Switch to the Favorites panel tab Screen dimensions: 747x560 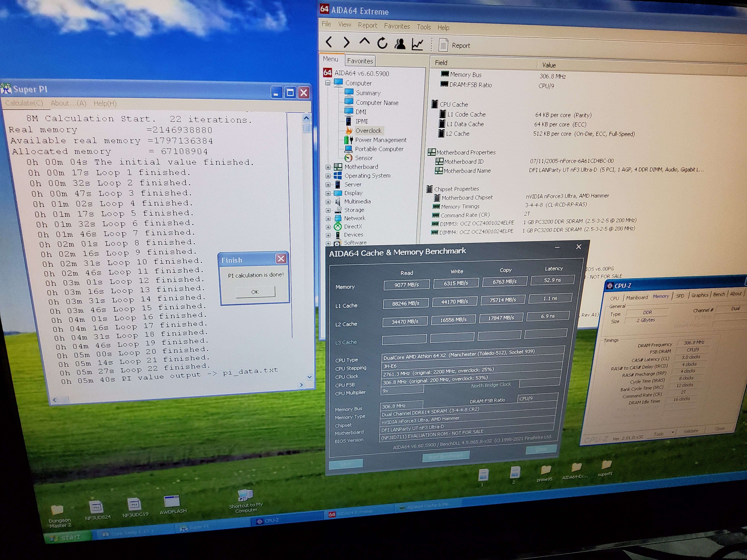point(360,61)
